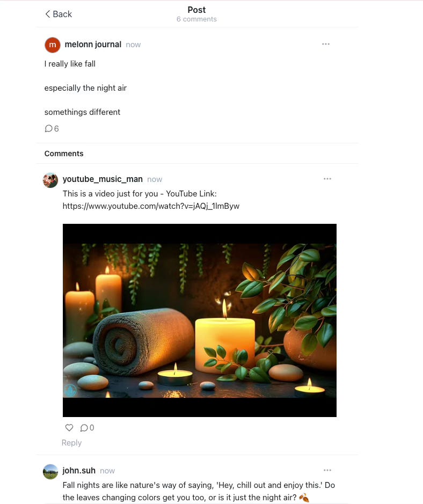Visit the john.suh username
Image resolution: width=423 pixels, height=504 pixels.
click(x=79, y=471)
